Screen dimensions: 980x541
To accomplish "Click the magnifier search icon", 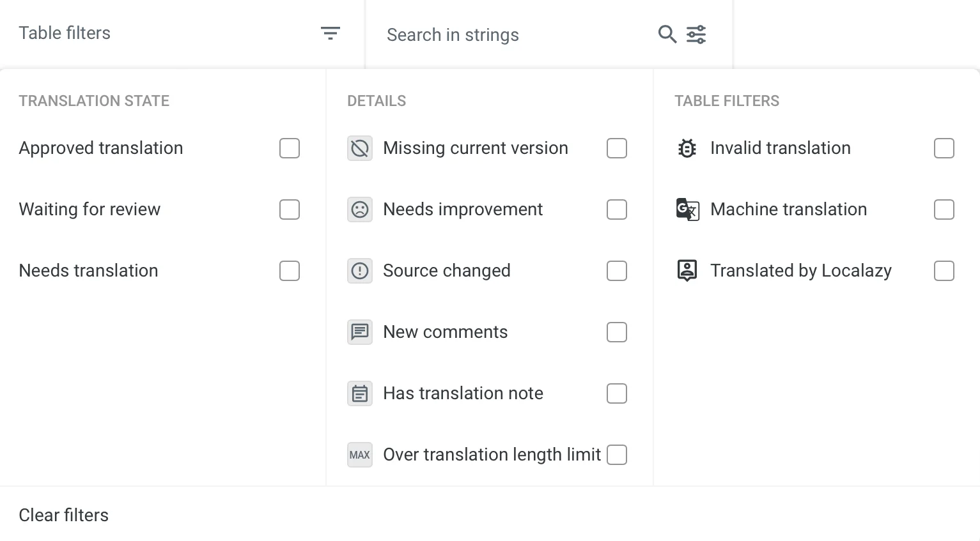I will tap(667, 34).
